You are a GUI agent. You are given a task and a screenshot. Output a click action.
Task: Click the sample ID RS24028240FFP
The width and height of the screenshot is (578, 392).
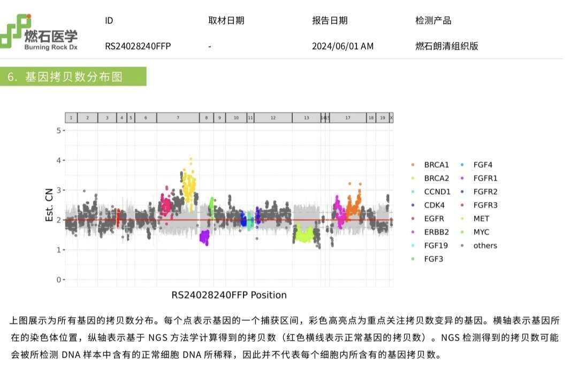pyautogui.click(x=138, y=47)
